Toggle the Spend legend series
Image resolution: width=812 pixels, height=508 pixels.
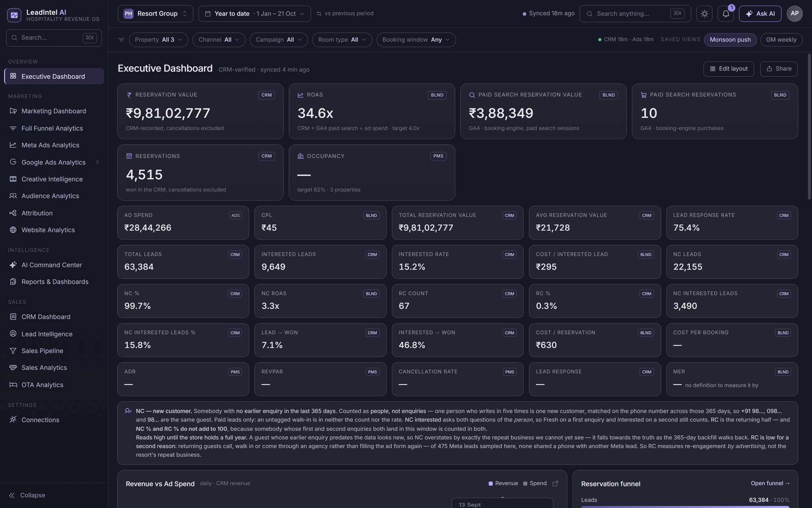tap(535, 483)
